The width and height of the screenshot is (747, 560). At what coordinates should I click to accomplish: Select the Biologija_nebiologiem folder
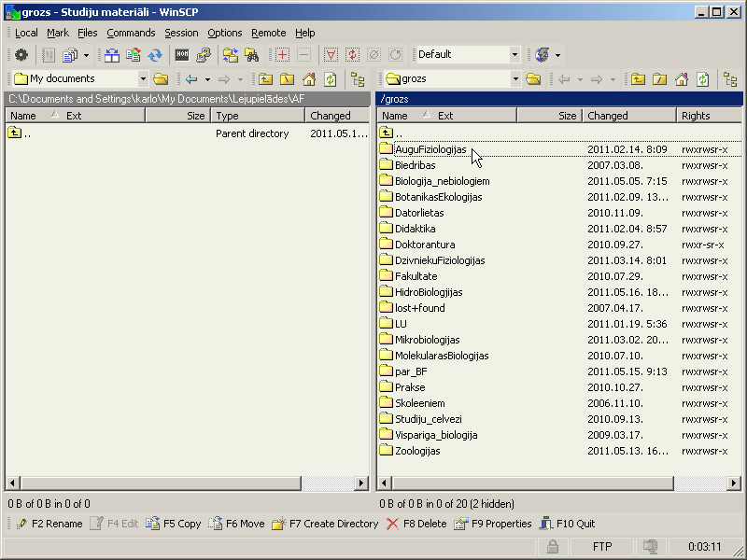tap(442, 181)
